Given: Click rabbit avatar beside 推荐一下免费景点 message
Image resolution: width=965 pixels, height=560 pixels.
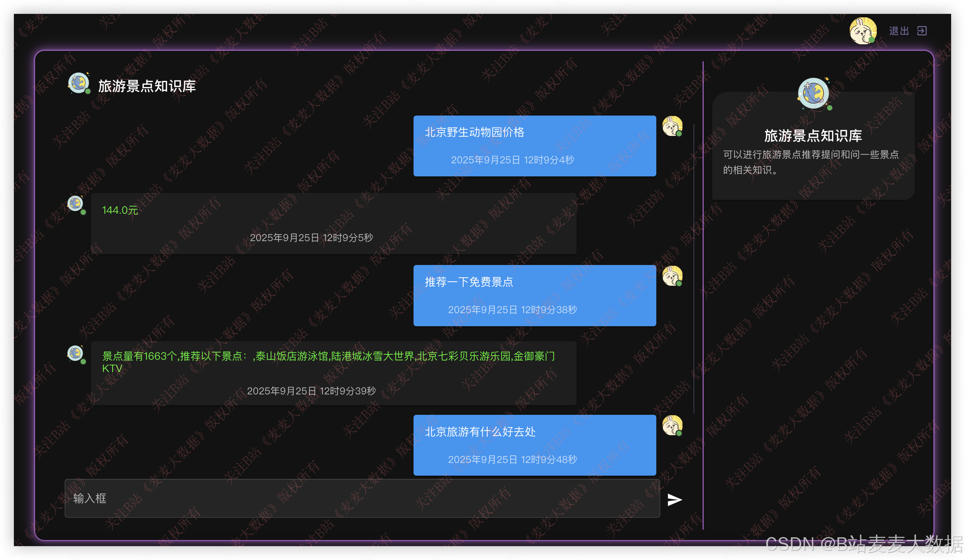Looking at the screenshot, I should click(x=672, y=276).
